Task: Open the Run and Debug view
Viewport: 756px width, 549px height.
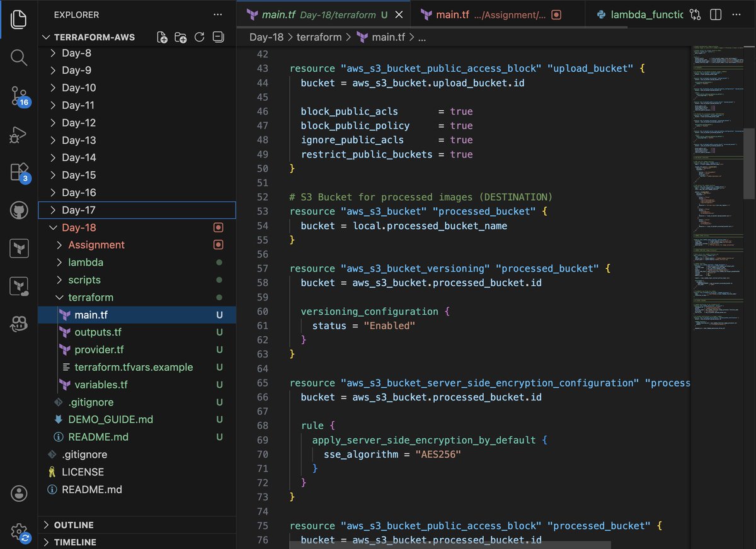Action: pos(19,134)
